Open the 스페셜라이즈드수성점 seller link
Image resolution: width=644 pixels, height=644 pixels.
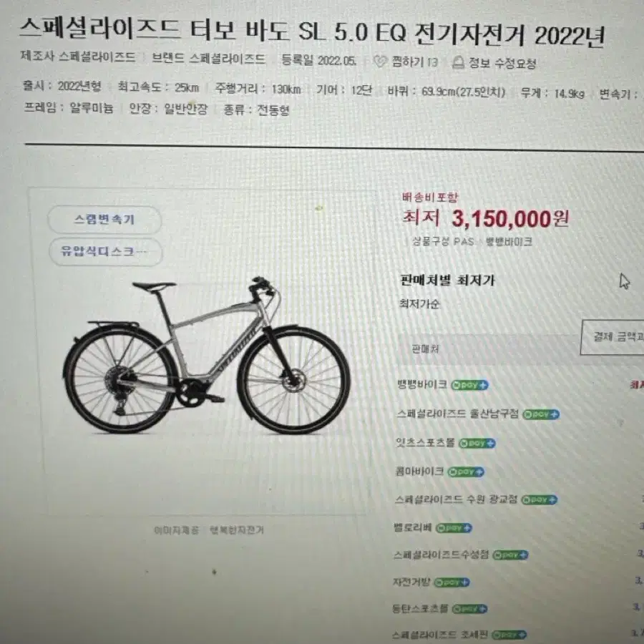pos(441,555)
